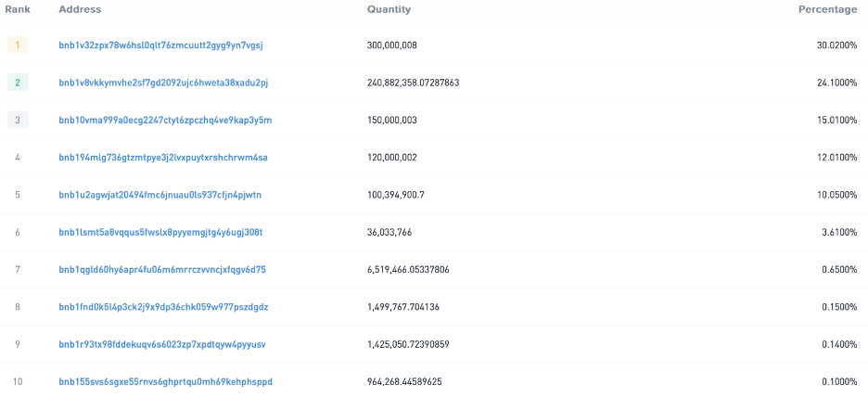This screenshot has height=397, width=868.
Task: Open address starting with bnb10vma999a
Action: (x=165, y=120)
